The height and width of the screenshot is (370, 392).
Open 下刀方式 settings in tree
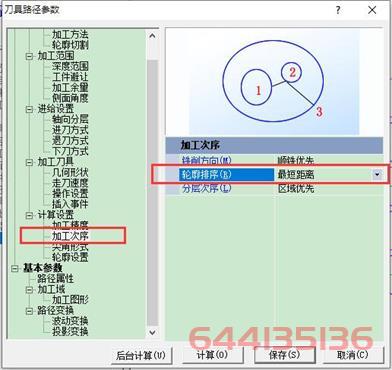point(70,151)
